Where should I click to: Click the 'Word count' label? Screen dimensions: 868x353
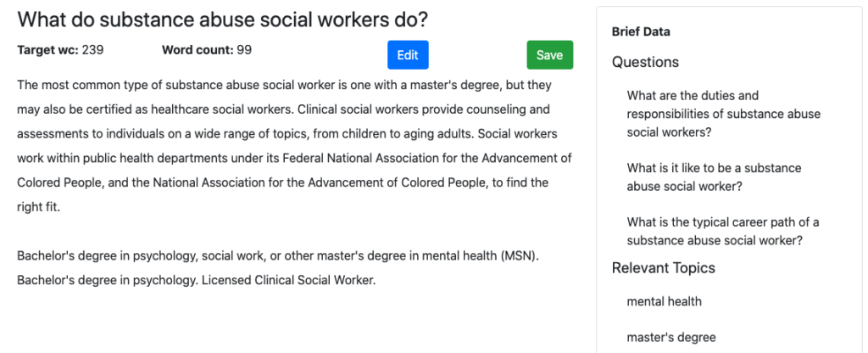pyautogui.click(x=198, y=50)
